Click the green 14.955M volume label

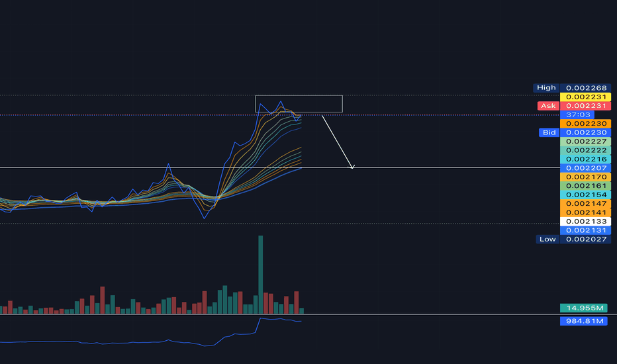(x=583, y=308)
